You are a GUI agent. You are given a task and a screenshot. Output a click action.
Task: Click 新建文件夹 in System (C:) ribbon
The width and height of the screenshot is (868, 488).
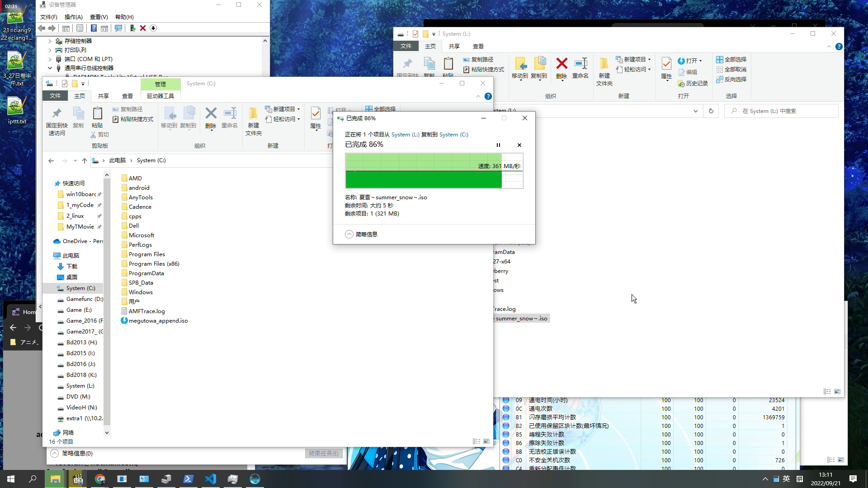(253, 121)
